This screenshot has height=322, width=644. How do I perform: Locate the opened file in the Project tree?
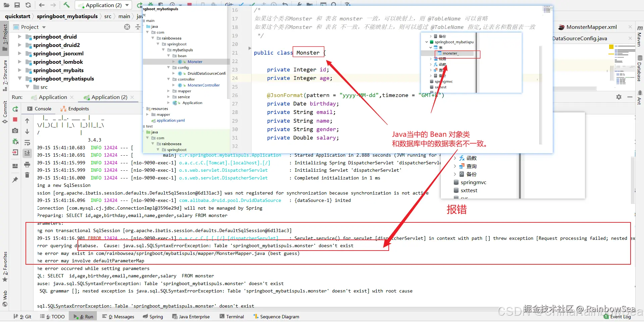pos(127,27)
